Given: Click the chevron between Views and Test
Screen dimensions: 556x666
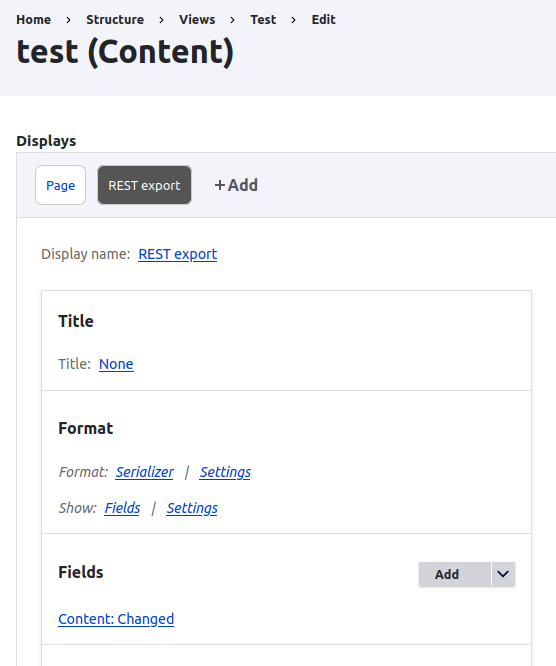Looking at the screenshot, I should click(232, 20).
